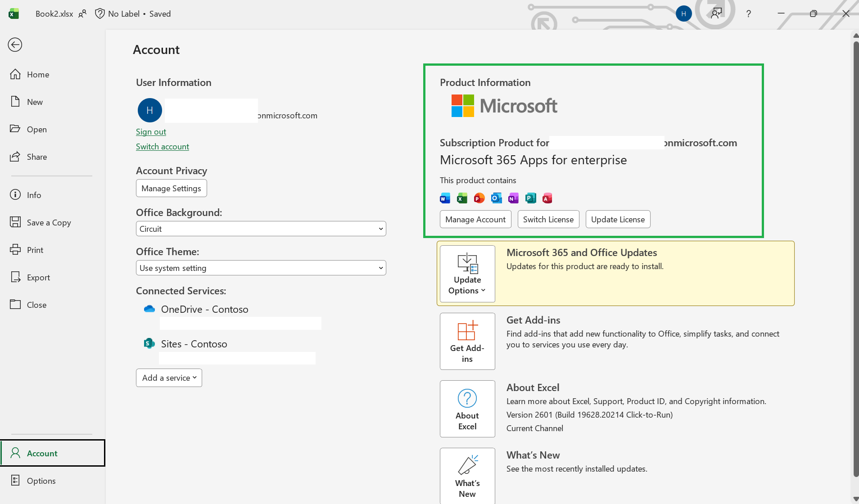Click the scrollbar down arrow
This screenshot has width=859, height=504.
point(855,499)
